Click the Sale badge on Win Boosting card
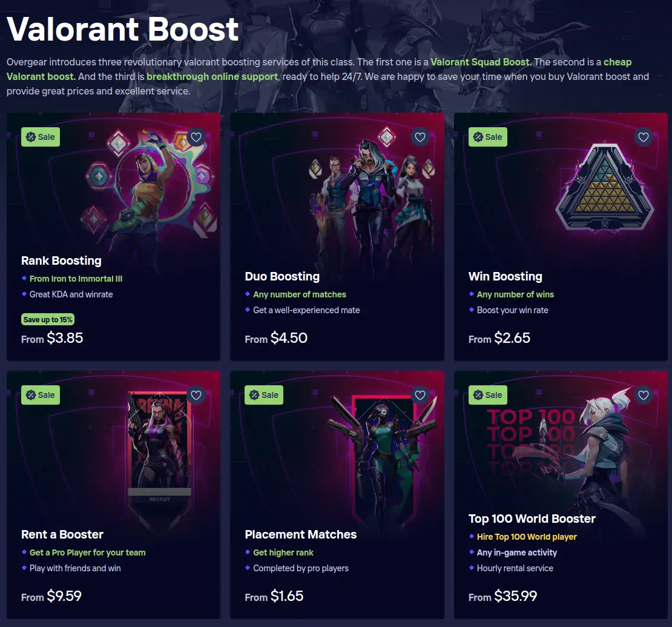672x627 pixels. coord(488,138)
